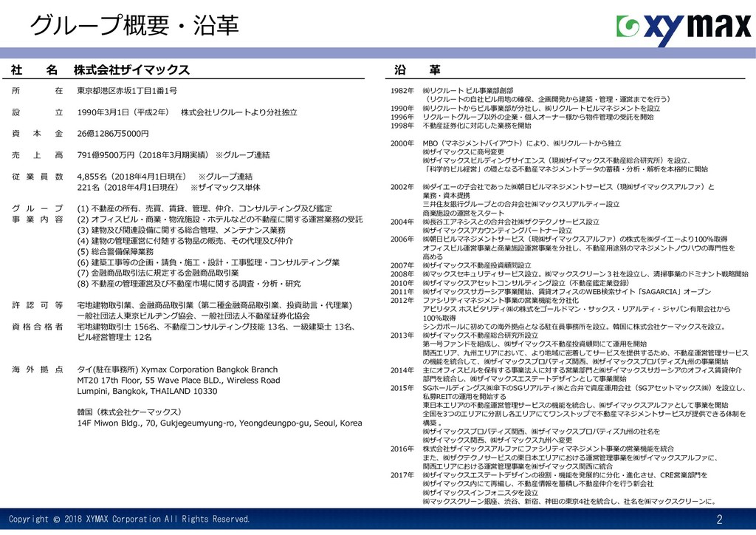The height and width of the screenshot is (535, 756).
Task: Click the 資本金 label
Action: click(37, 134)
